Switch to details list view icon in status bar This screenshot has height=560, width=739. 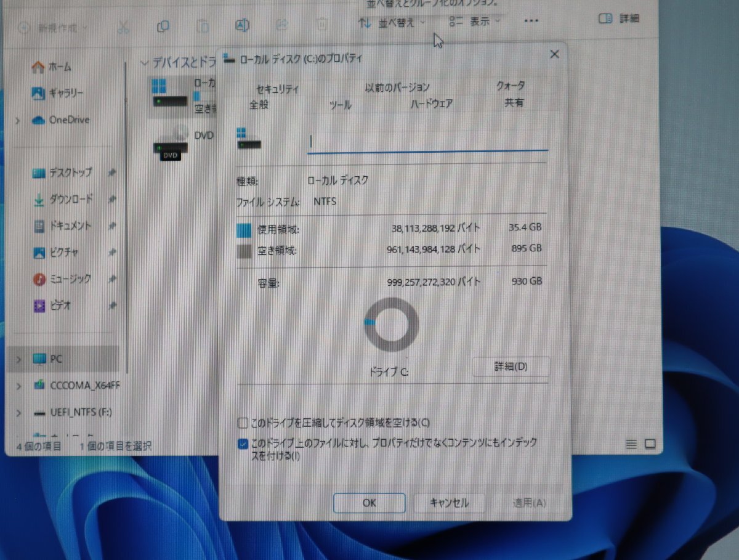click(631, 444)
